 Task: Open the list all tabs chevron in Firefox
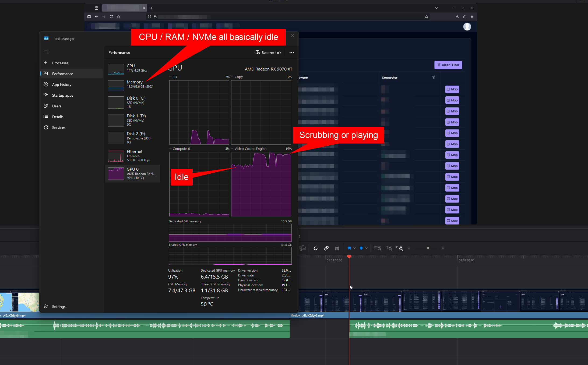[x=436, y=8]
